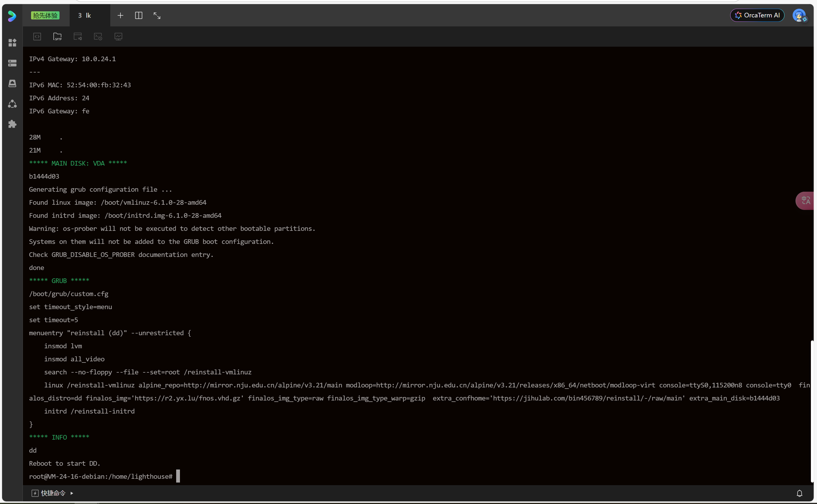Open the performance monitor toolbar icon

[x=118, y=36]
